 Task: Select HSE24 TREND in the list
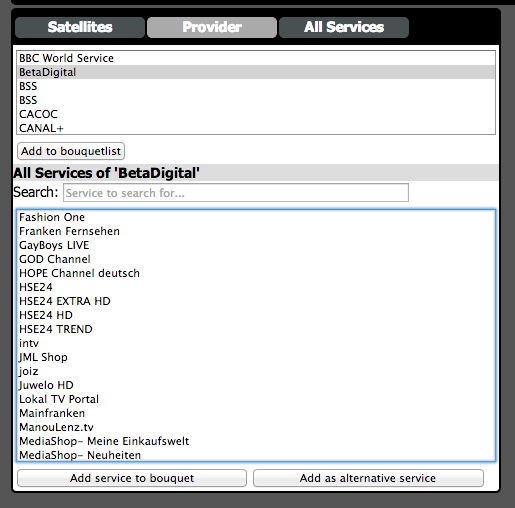[256, 329]
